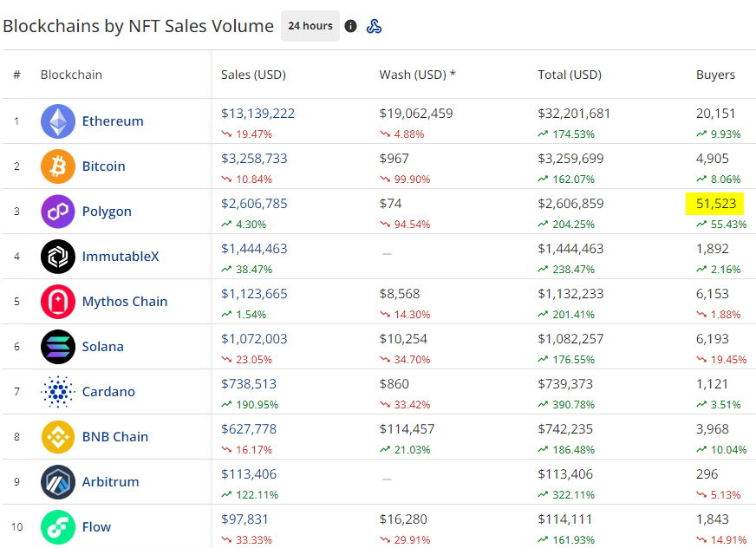The image size is (756, 548).
Task: Sort by the Total (USD) column header
Action: tap(570, 75)
